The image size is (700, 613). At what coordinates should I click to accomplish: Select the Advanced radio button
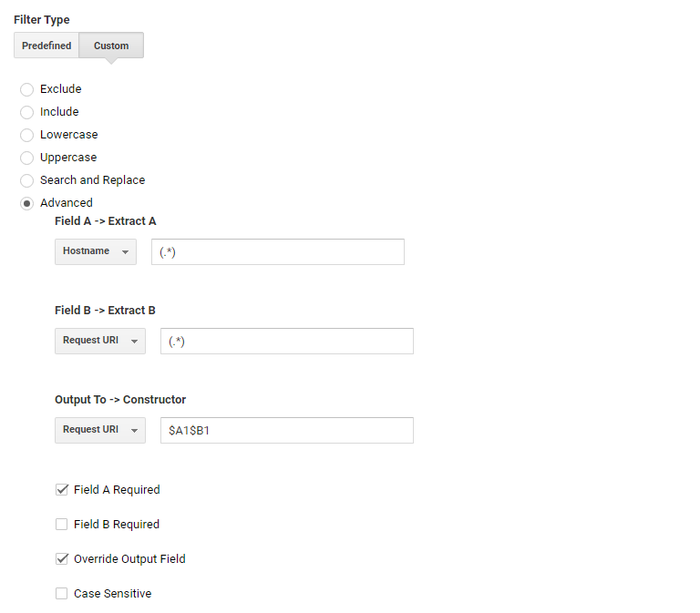pyautogui.click(x=27, y=203)
